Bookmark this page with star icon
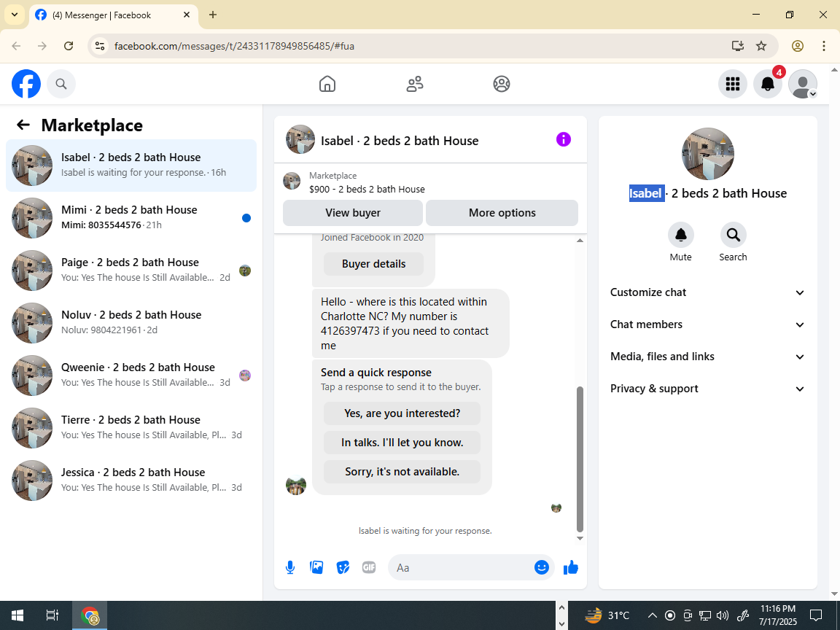Viewport: 840px width, 630px height. click(x=761, y=46)
